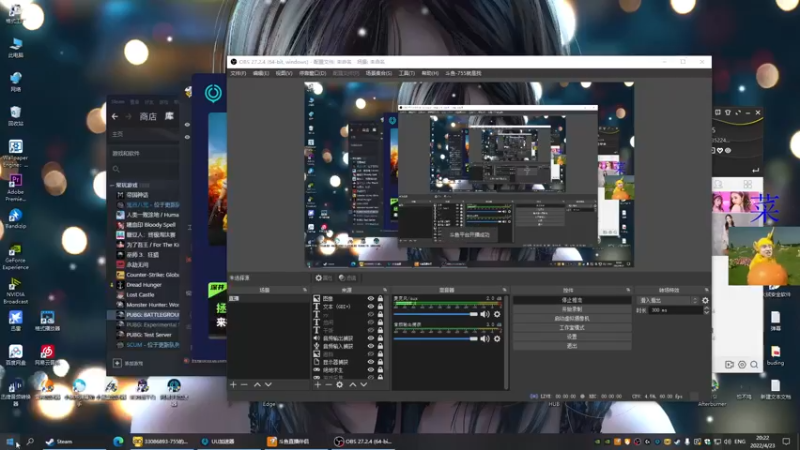Open Wallpaper Engine desktop icon

click(15, 153)
